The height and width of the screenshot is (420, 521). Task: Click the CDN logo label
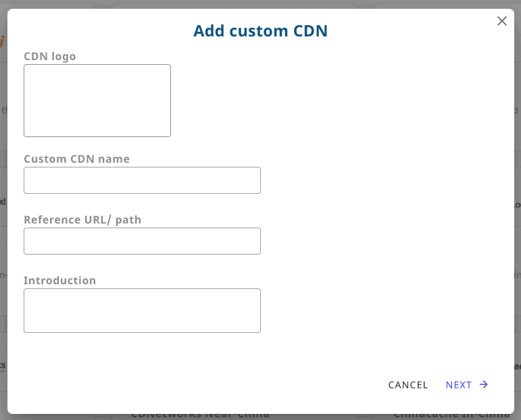[x=50, y=57]
